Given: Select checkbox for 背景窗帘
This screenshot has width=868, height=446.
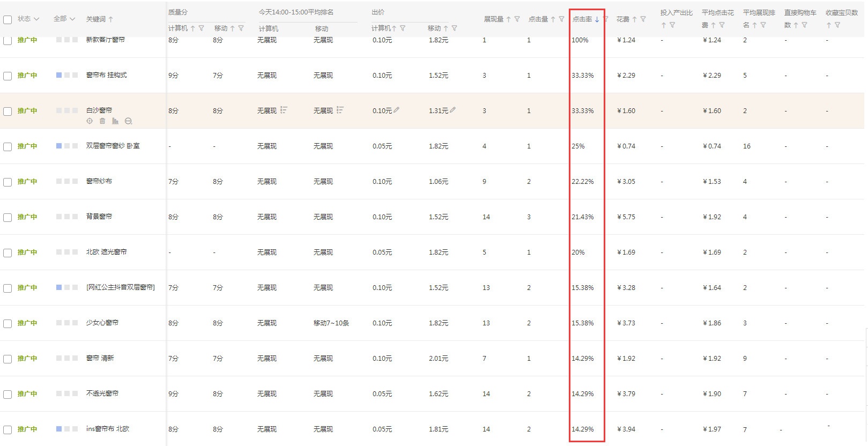Looking at the screenshot, I should 8,218.
